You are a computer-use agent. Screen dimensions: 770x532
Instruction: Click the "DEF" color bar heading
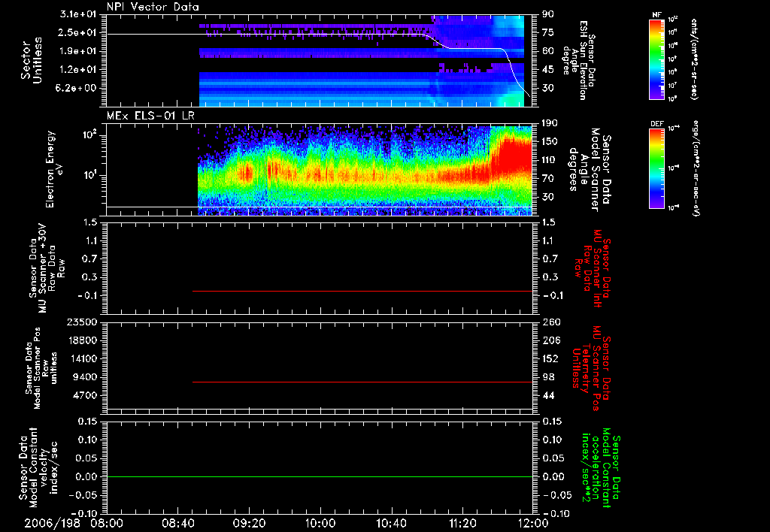pyautogui.click(x=657, y=124)
